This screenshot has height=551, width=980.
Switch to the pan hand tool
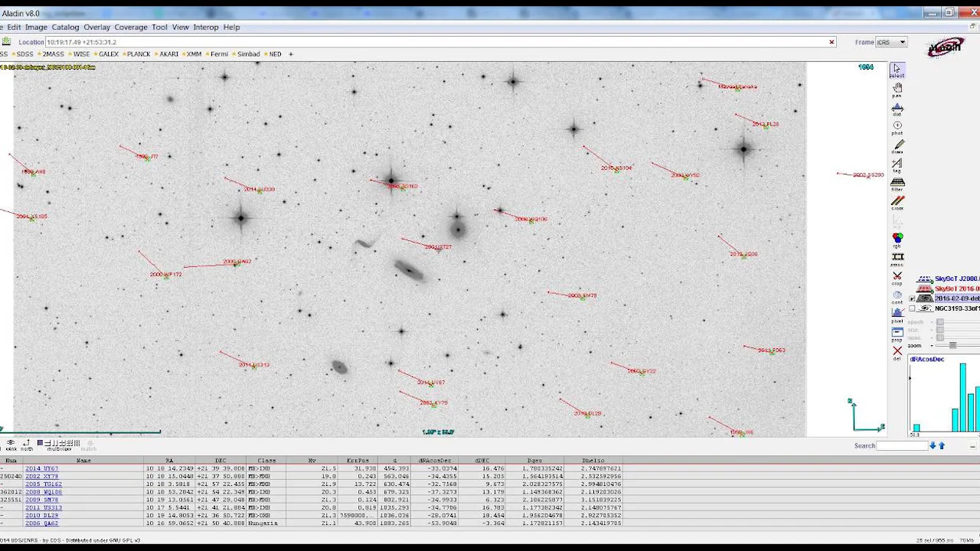[897, 90]
